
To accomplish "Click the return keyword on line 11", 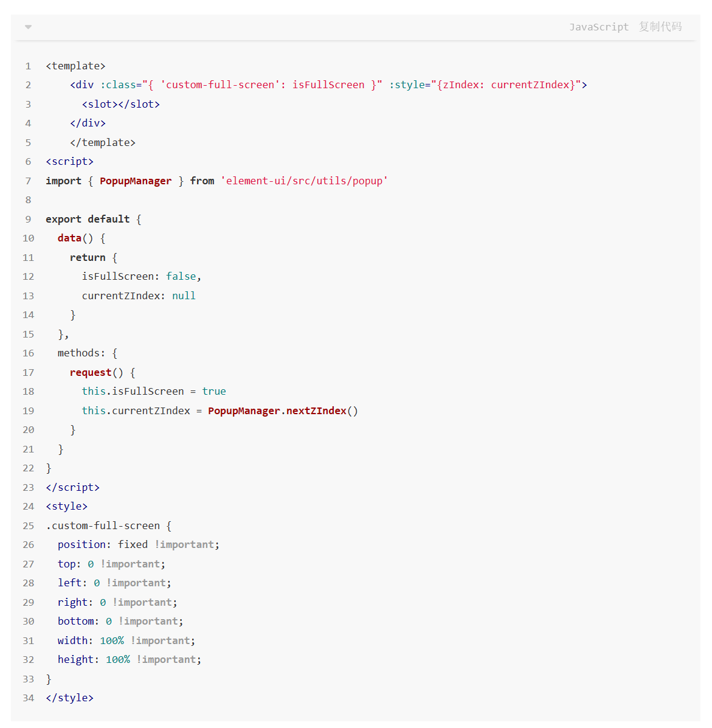I will pos(88,258).
